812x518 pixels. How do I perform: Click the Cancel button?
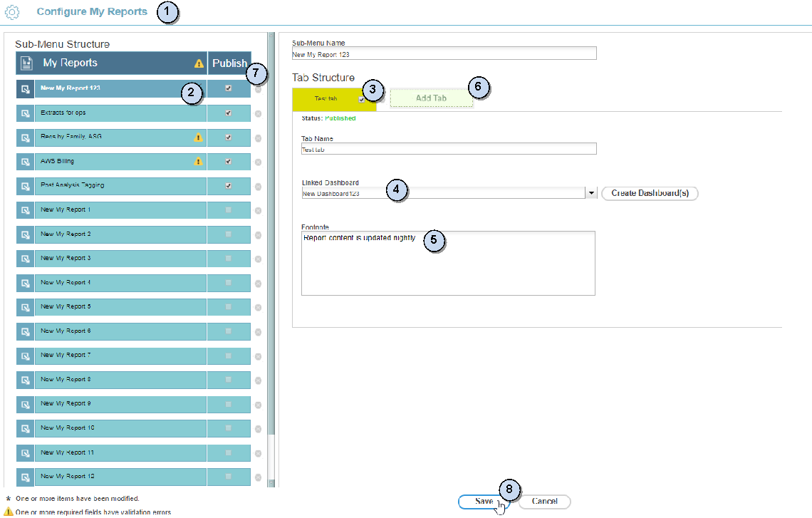pos(544,502)
